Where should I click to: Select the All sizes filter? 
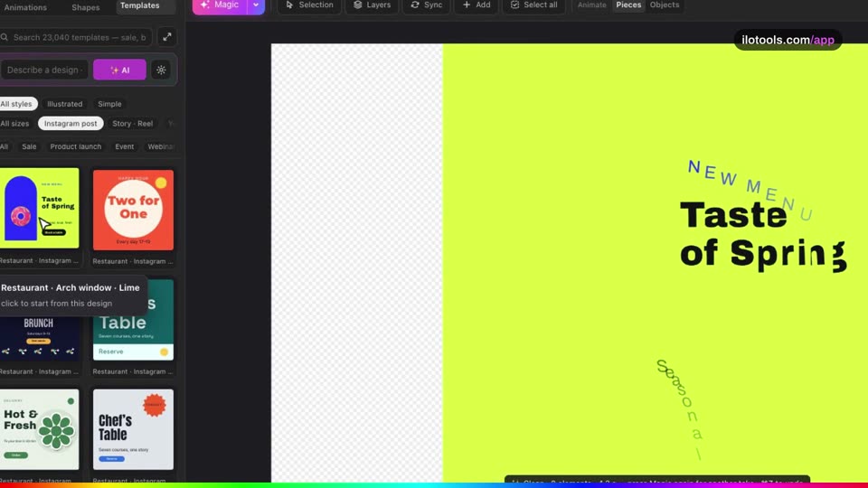15,124
